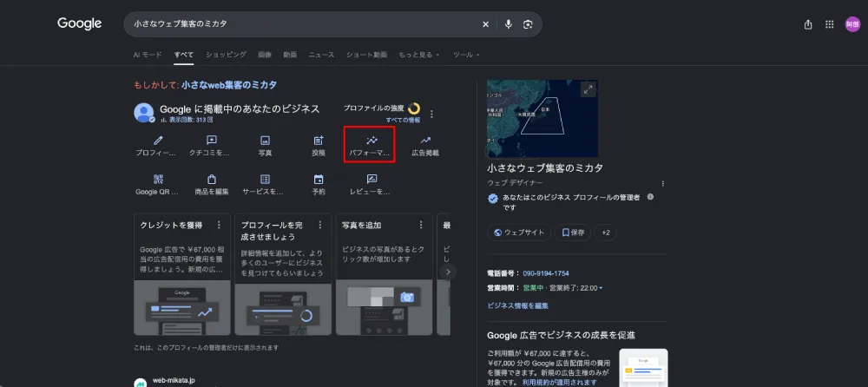Click the +2 more actions button
The image size is (868, 387).
pos(606,233)
